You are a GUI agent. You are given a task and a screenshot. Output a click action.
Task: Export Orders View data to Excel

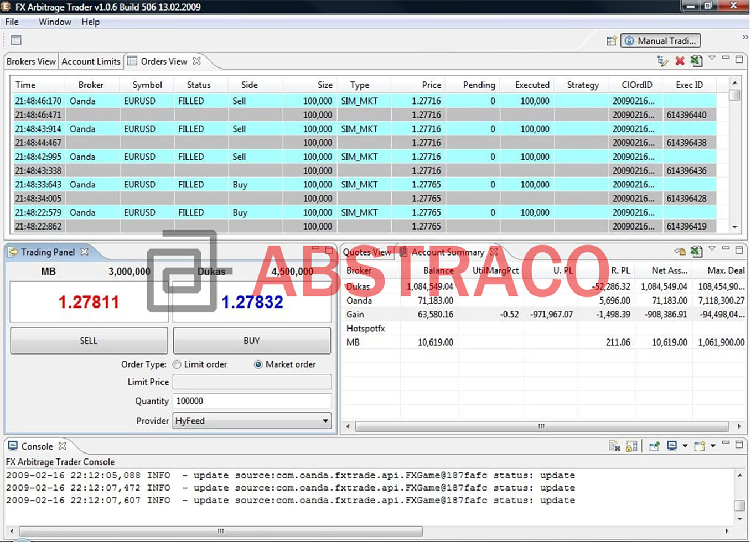pos(696,61)
